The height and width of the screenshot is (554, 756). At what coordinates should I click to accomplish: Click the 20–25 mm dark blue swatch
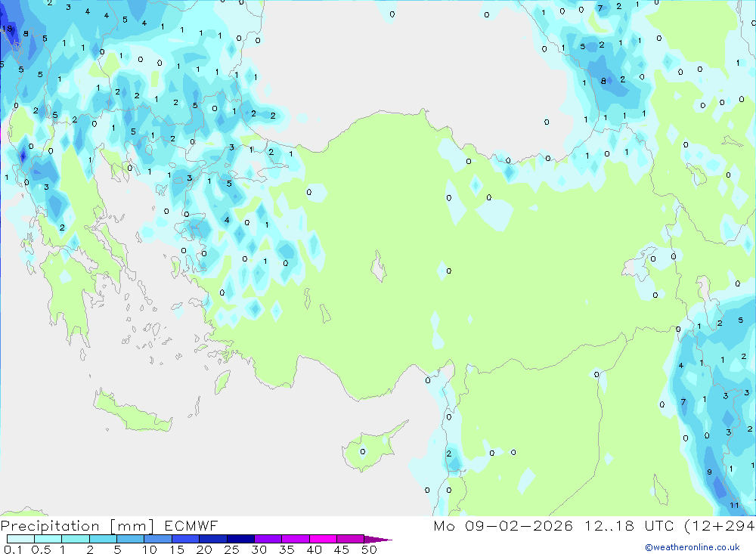pyautogui.click(x=212, y=539)
